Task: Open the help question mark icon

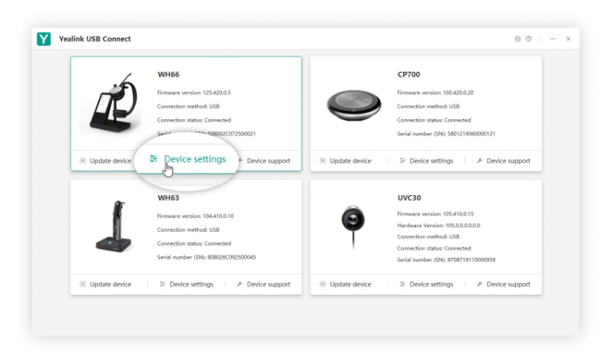Action: [x=529, y=39]
